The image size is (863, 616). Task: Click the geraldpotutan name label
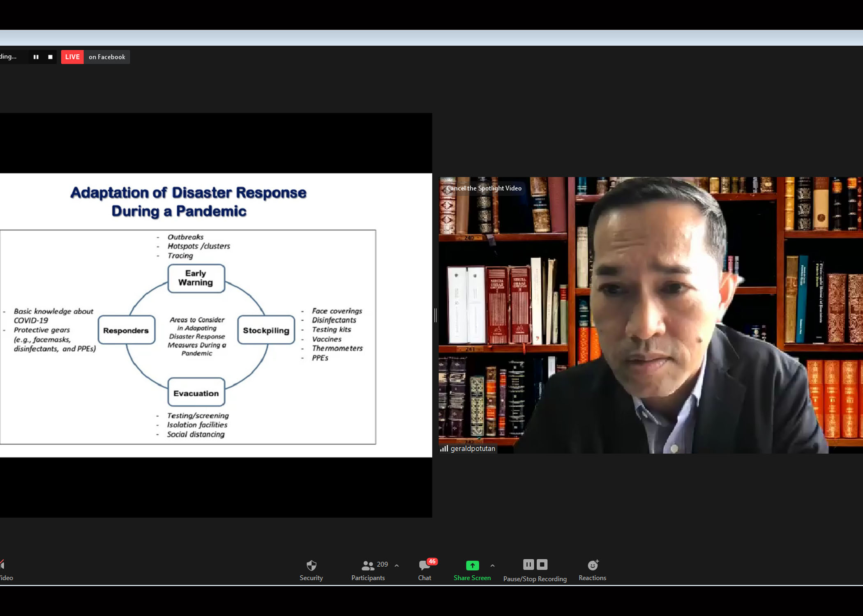[473, 448]
